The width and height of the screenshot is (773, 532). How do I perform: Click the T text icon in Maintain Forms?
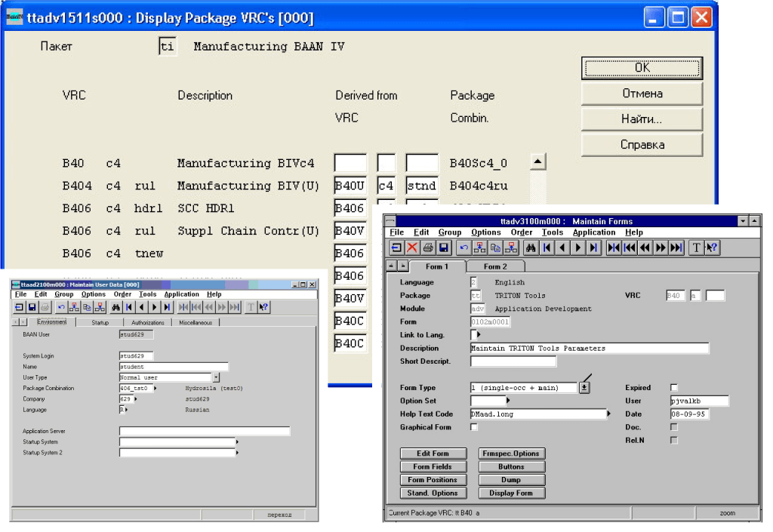tap(696, 248)
